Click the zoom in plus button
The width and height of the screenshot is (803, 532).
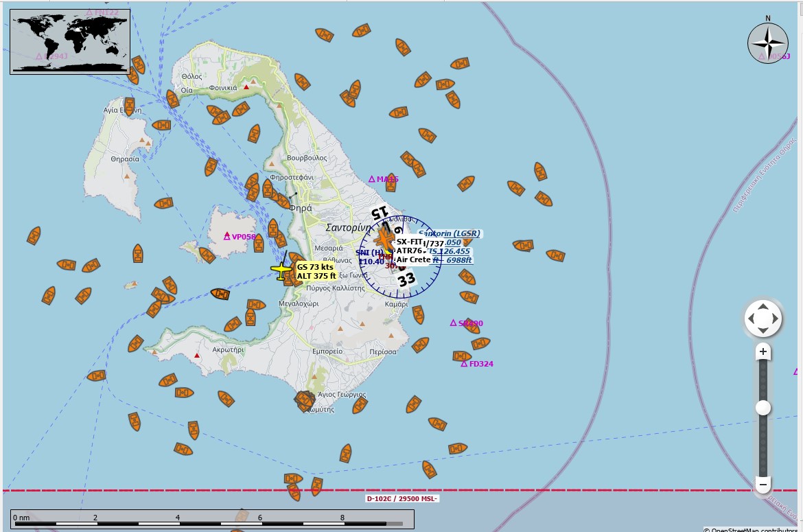[x=763, y=351]
